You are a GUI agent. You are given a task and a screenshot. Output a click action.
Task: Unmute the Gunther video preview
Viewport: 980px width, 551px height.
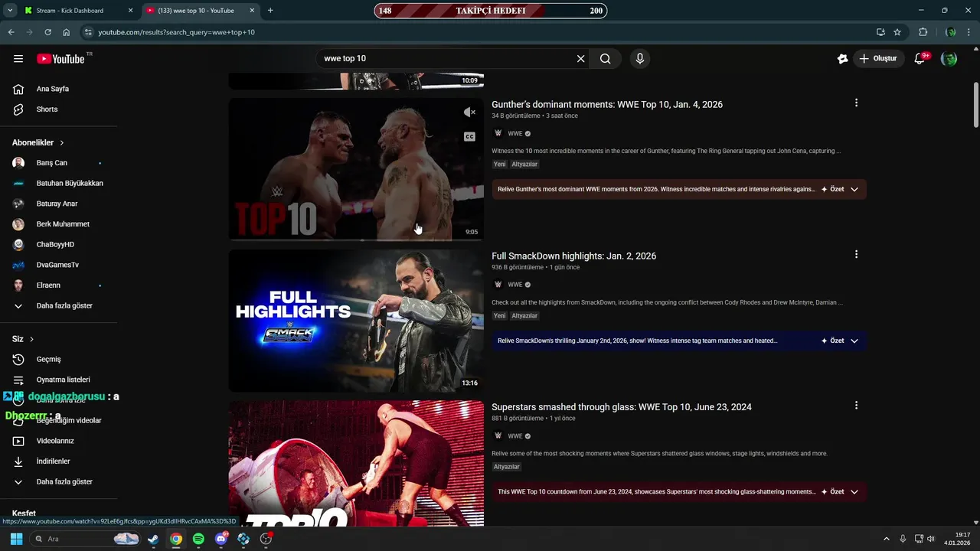click(x=469, y=112)
